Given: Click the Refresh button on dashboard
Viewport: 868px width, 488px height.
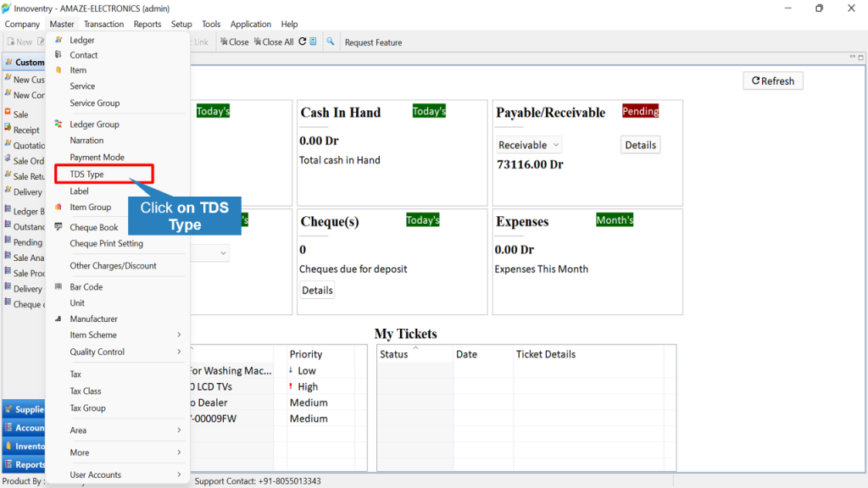Looking at the screenshot, I should [x=773, y=80].
